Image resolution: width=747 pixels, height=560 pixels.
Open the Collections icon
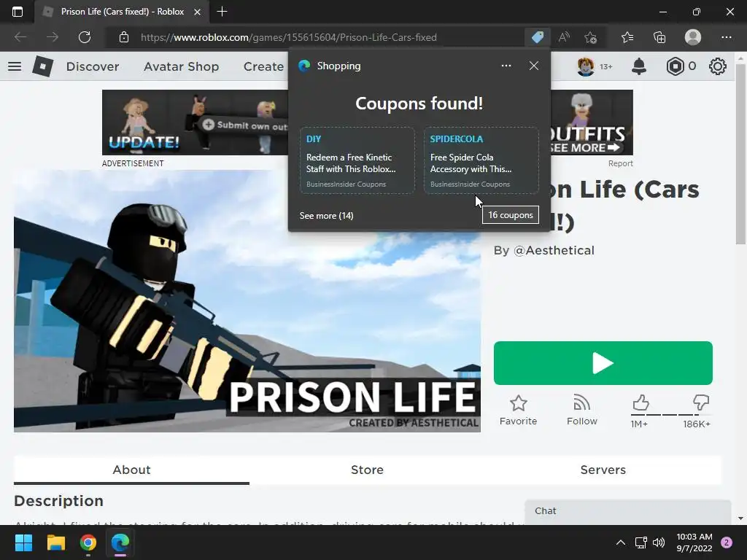659,37
